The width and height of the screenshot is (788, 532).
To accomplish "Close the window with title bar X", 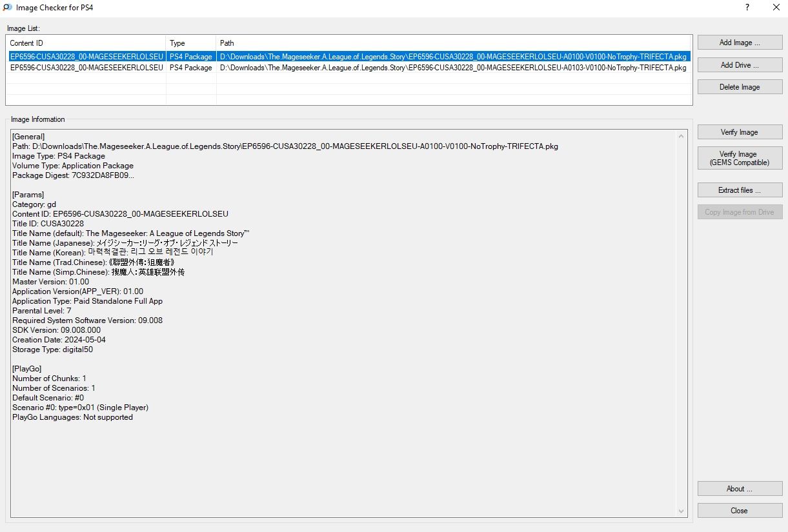I will [776, 8].
